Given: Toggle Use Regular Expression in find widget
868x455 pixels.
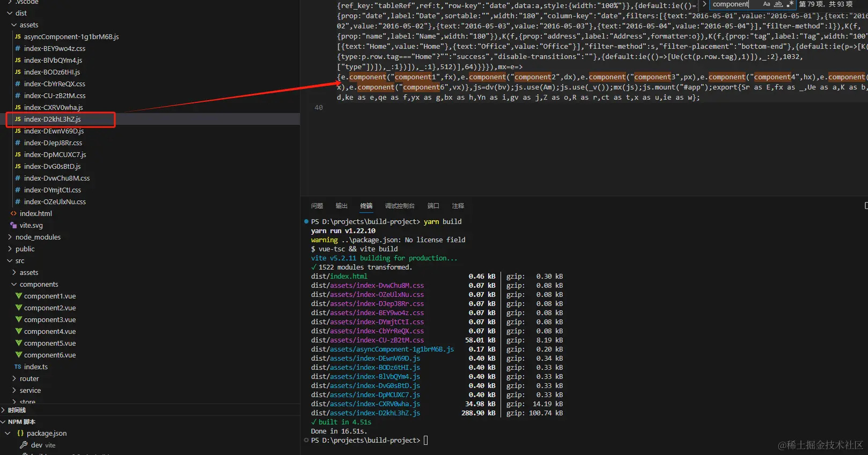Looking at the screenshot, I should point(790,4).
